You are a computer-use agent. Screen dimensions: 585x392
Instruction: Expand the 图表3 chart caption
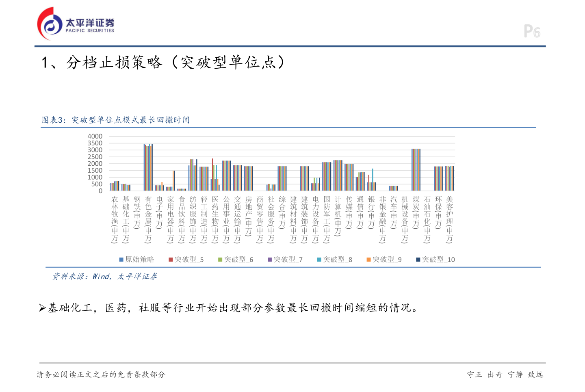tap(115, 120)
